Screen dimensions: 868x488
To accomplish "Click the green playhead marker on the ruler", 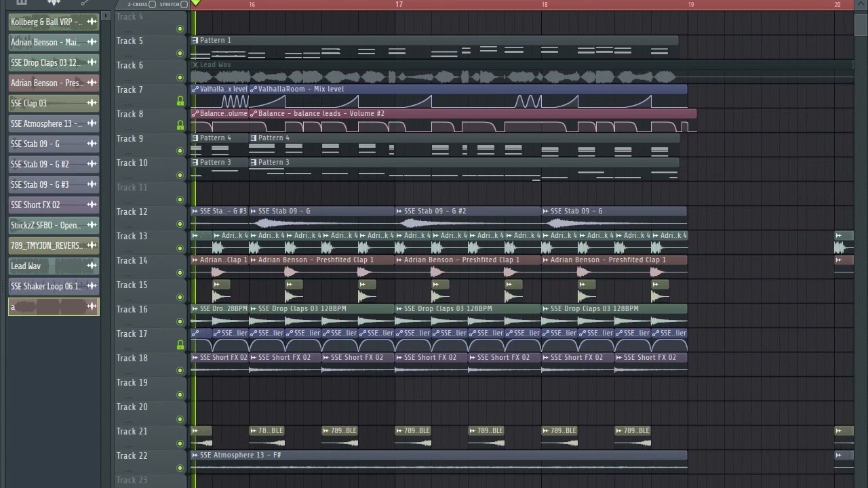I will pos(195,3).
